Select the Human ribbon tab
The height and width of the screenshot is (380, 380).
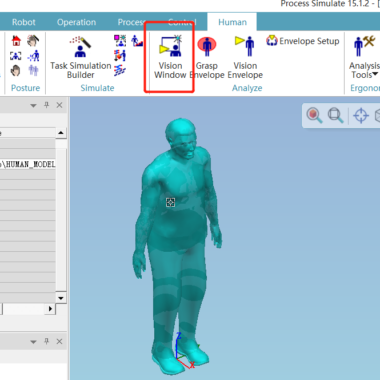click(x=232, y=22)
